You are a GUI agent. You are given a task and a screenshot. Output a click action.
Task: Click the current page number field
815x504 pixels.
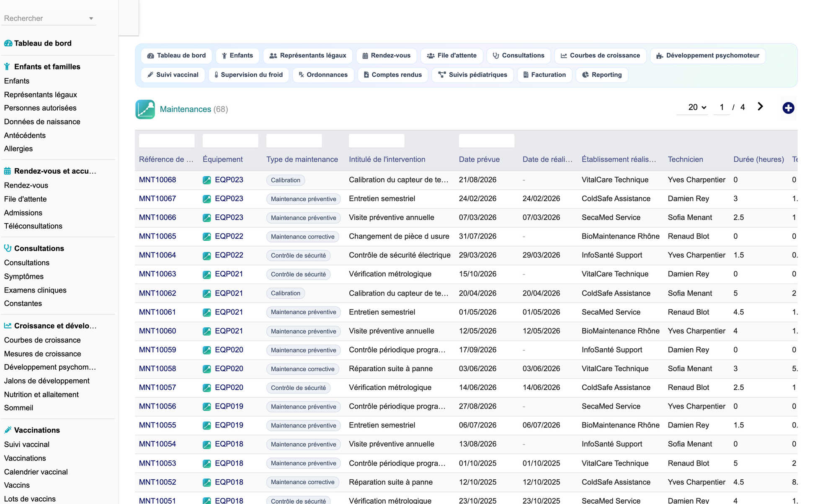[722, 107]
